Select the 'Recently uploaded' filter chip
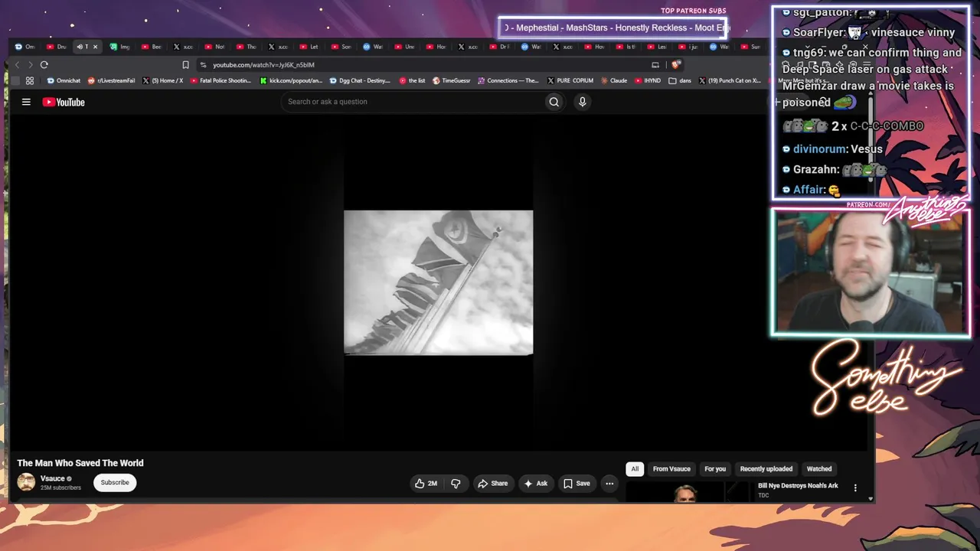Screen dimensions: 980x551 point(766,469)
